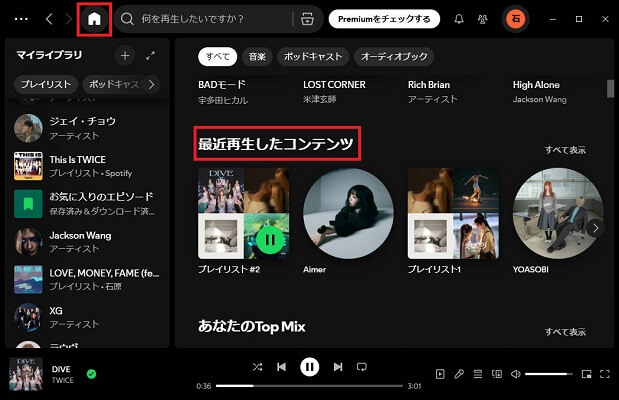The width and height of the screenshot is (619, 400).
Task: Select the 音楽 filter tab
Action: point(257,56)
